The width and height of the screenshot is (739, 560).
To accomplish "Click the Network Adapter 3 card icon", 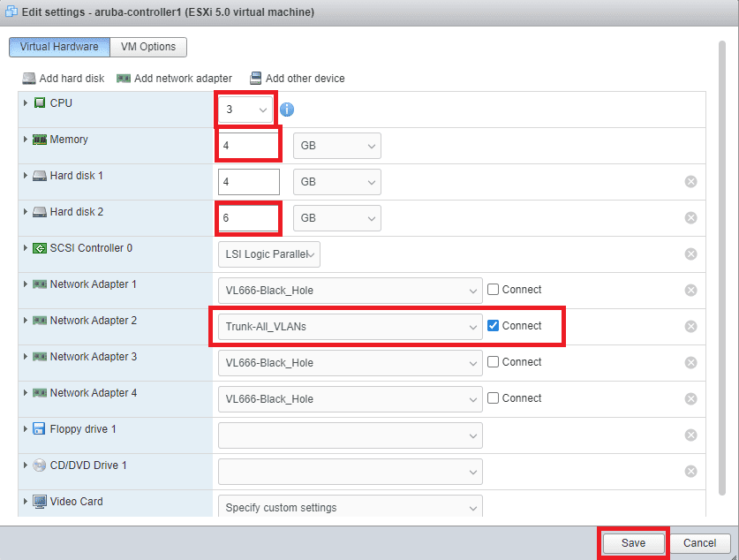I will click(x=40, y=357).
